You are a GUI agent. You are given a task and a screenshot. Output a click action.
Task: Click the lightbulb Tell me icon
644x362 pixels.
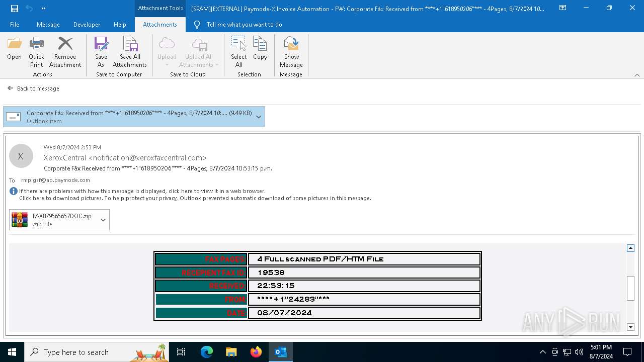tap(197, 24)
